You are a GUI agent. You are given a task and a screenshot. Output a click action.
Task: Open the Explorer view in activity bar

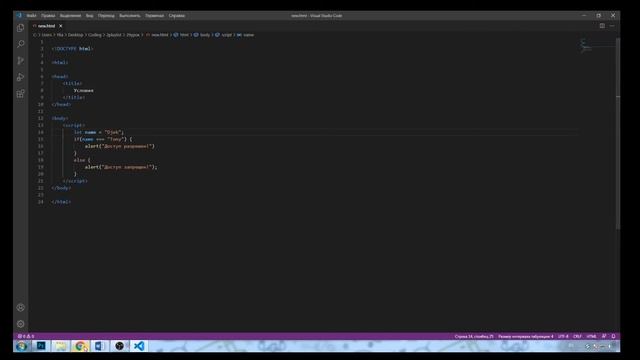click(x=20, y=28)
